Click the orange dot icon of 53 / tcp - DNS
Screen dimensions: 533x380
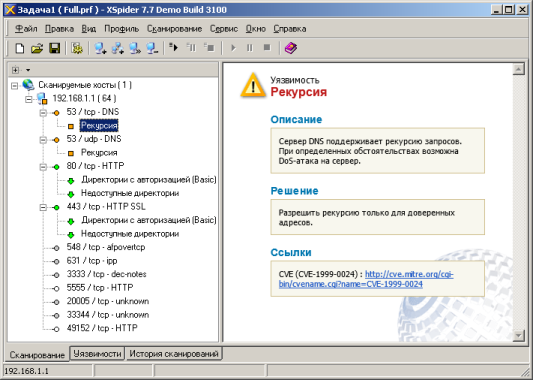click(x=56, y=113)
